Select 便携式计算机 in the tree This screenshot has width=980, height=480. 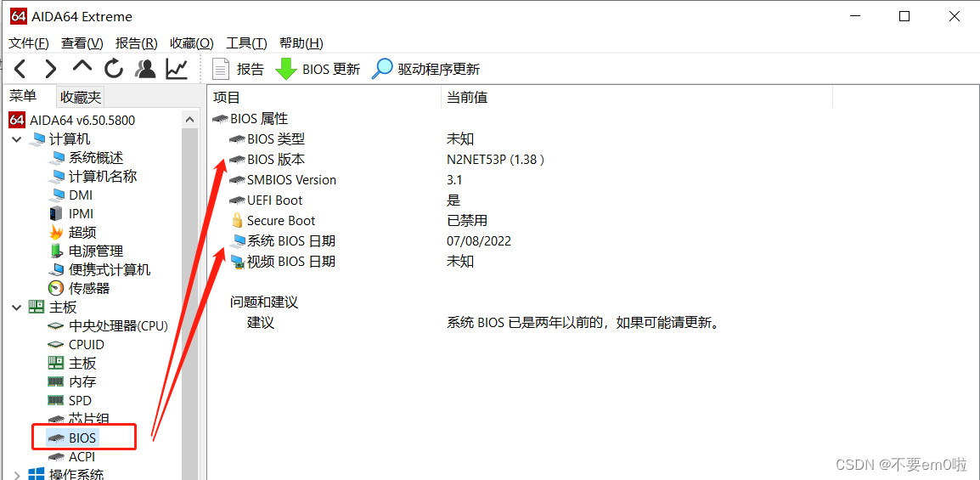coord(100,270)
